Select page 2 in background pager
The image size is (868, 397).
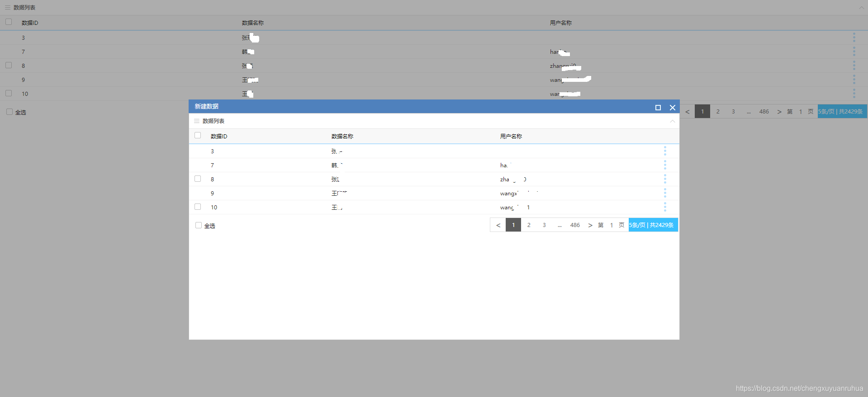[x=718, y=111]
